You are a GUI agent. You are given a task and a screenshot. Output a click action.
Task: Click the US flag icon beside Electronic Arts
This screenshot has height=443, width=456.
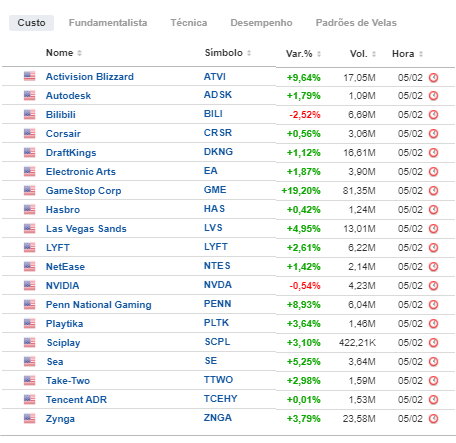(29, 172)
